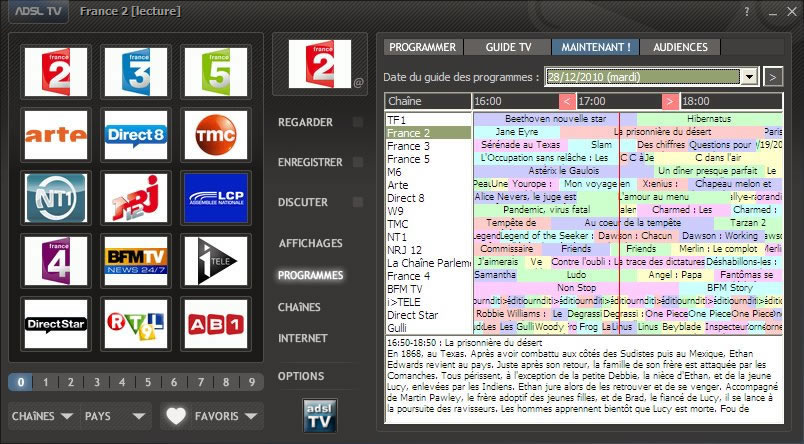Choose the i>TELE channel logo
The height and width of the screenshot is (444, 804).
216,261
